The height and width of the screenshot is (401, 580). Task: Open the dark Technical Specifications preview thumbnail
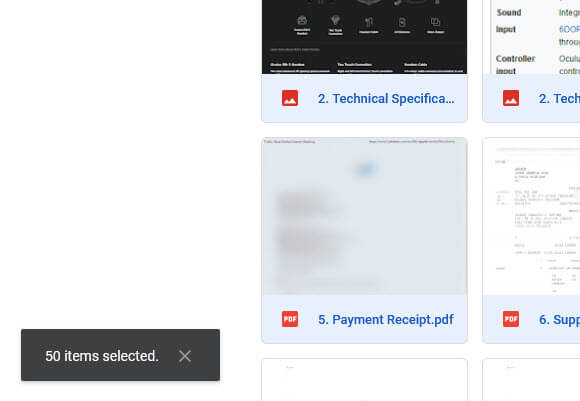364,37
